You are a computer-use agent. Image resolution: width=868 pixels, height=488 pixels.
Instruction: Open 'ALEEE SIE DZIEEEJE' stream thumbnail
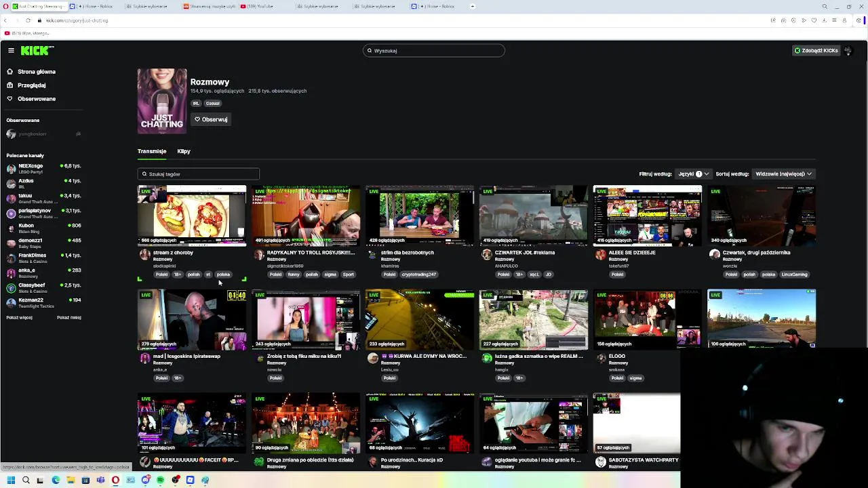(648, 216)
